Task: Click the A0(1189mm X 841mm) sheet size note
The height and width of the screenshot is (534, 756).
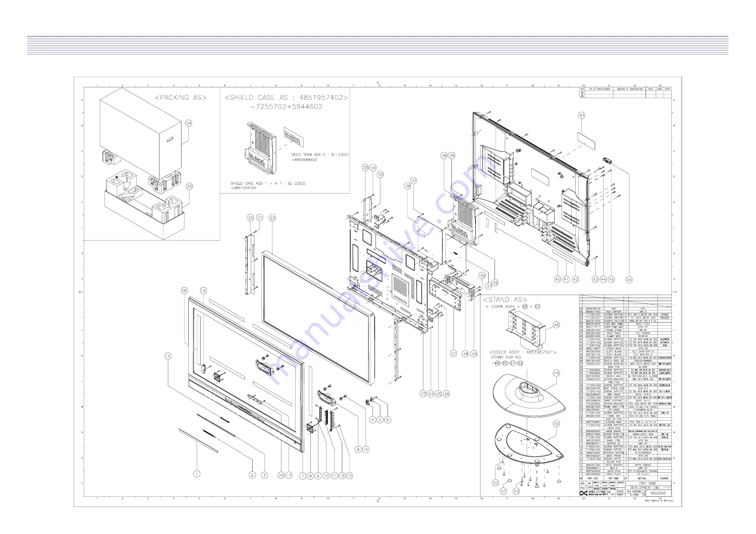Action: click(x=659, y=501)
